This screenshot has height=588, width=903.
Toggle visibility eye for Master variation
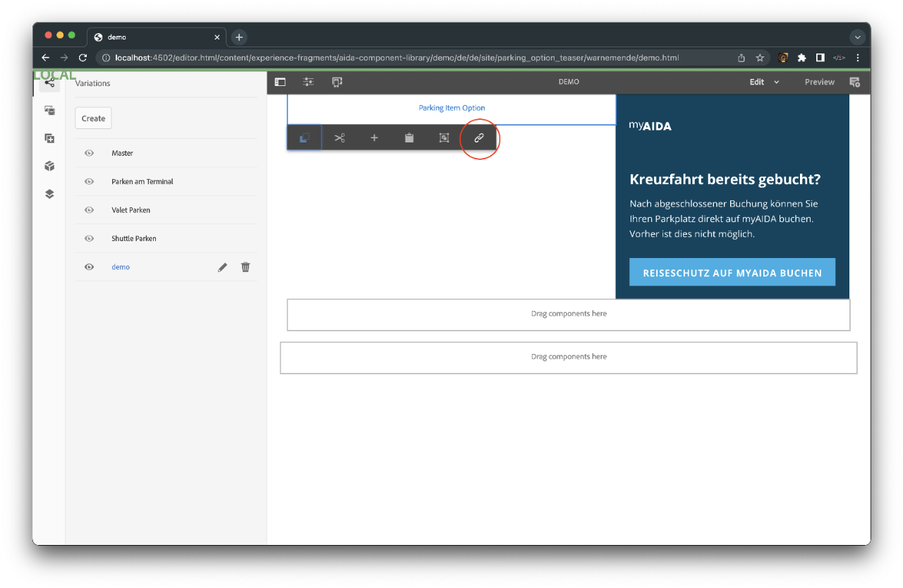click(x=90, y=153)
